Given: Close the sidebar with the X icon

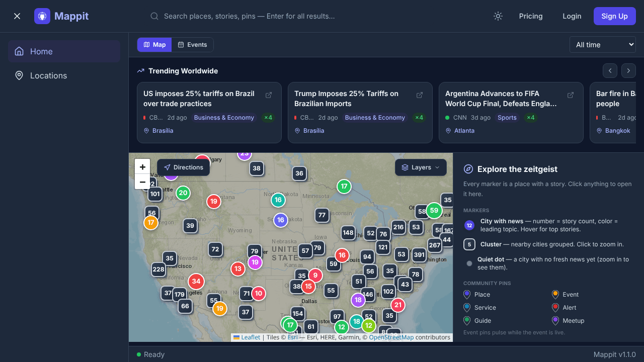Looking at the screenshot, I should [17, 16].
